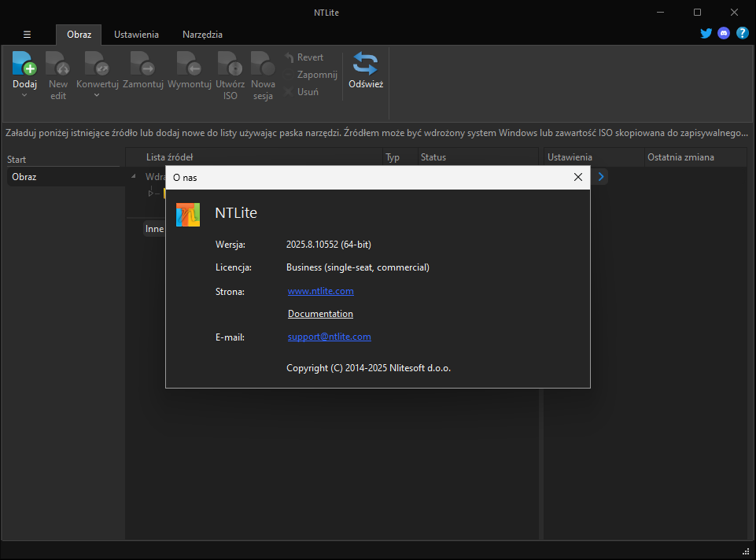Open the Dodaj dropdown arrow
The width and height of the screenshot is (756, 560).
coord(24,95)
